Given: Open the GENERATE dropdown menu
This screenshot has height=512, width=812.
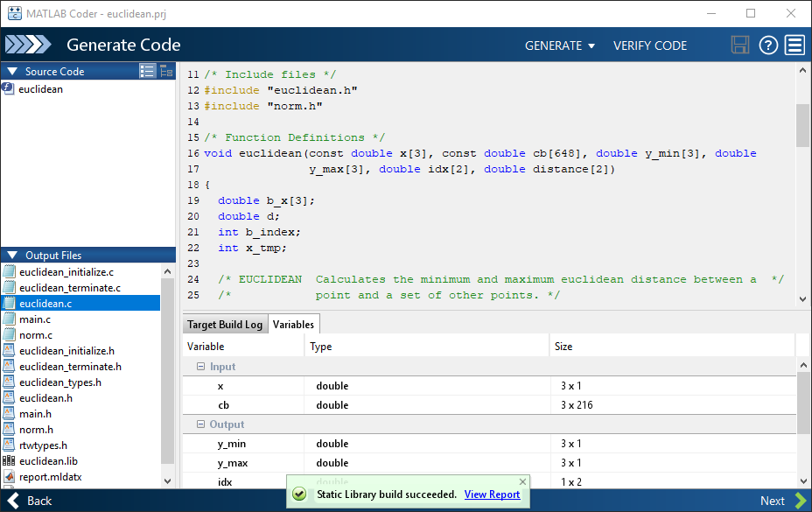Looking at the screenshot, I should click(x=560, y=46).
